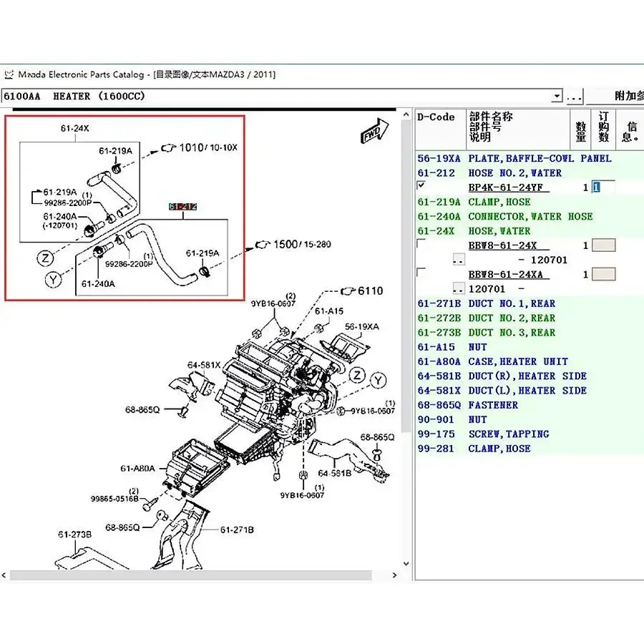The width and height of the screenshot is (644, 644).
Task: Click the 56-19XA label in the diagram
Action: pyautogui.click(x=362, y=327)
